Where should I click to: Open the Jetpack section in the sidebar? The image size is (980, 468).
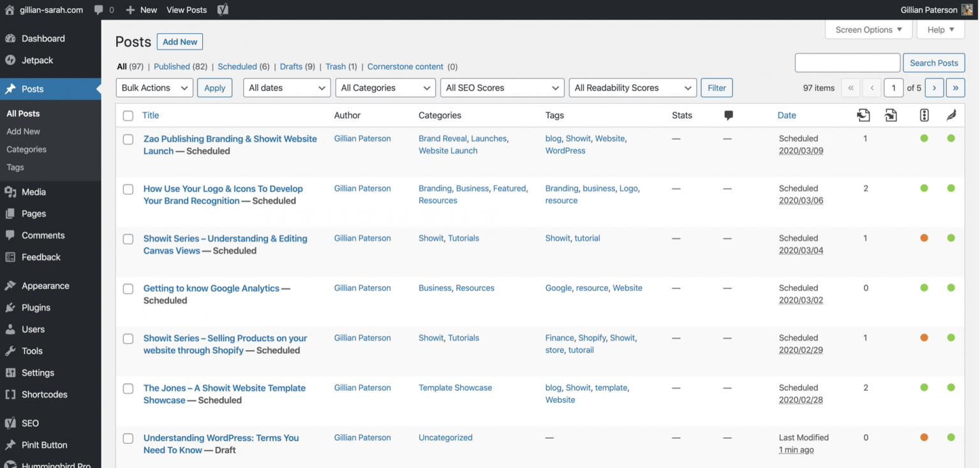pyautogui.click(x=38, y=60)
